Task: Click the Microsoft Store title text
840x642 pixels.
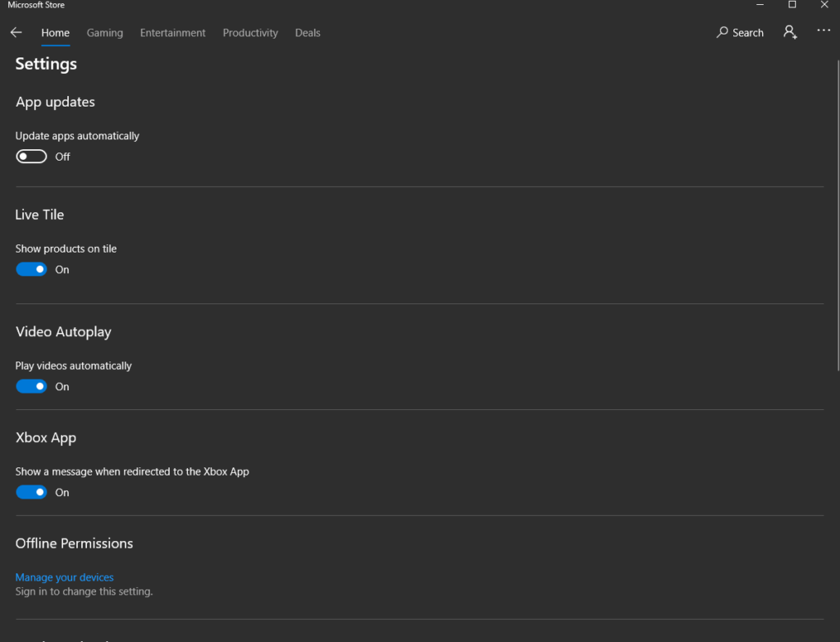Action: click(x=36, y=5)
